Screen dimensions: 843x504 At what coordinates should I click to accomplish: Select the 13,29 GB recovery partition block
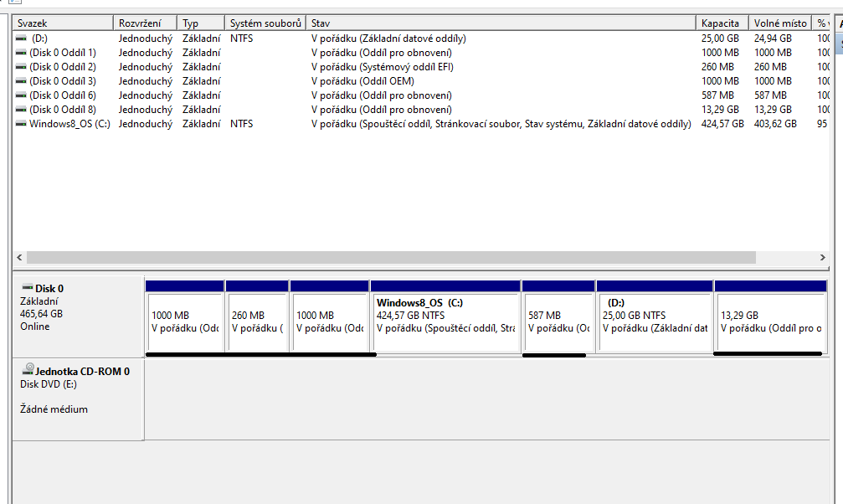(770, 322)
